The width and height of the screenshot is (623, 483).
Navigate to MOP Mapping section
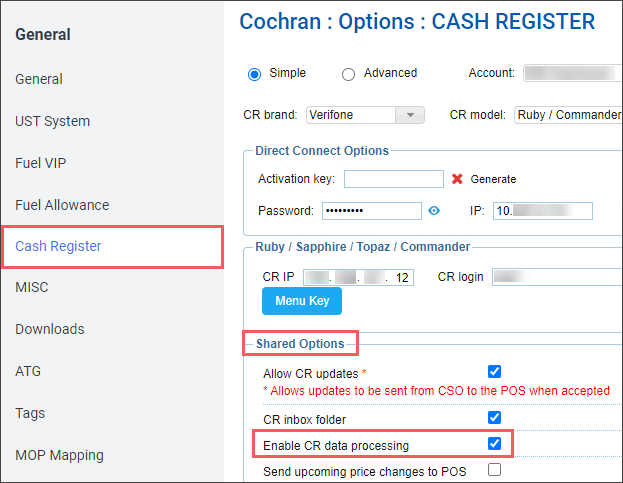coord(59,455)
